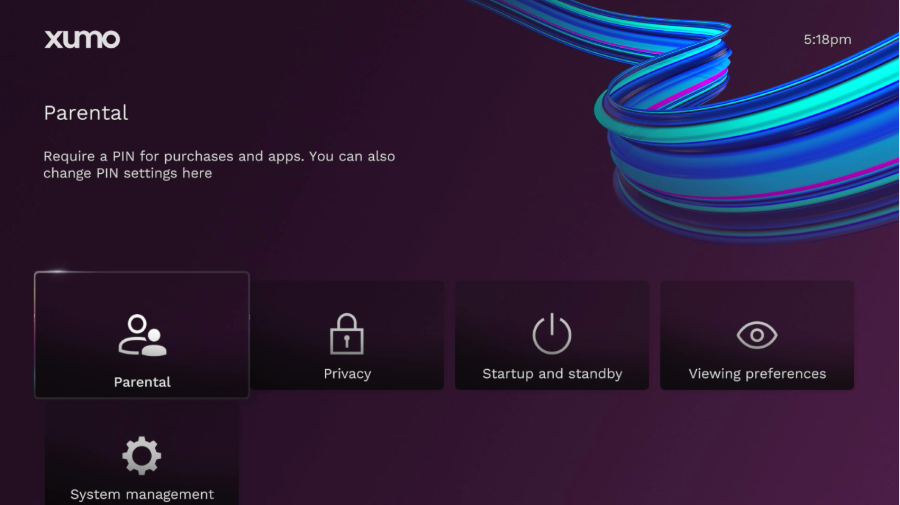Select the Privacy padlock icon
Image resolution: width=900 pixels, height=505 pixels.
347,334
